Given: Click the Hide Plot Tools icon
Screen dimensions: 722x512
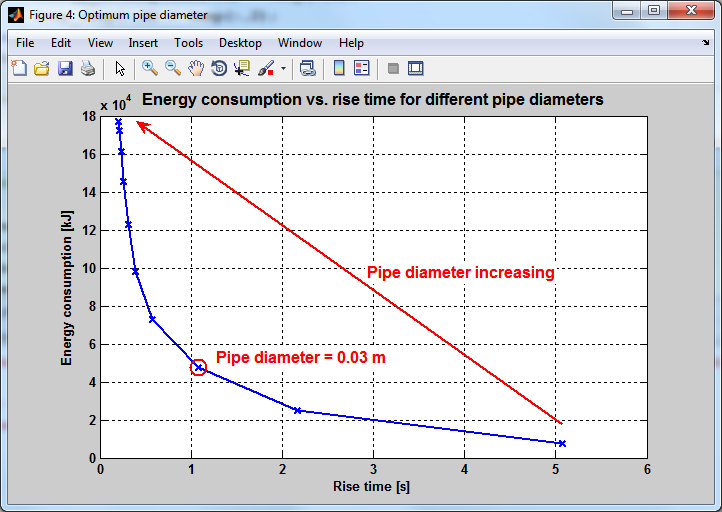Looking at the screenshot, I should tap(393, 68).
